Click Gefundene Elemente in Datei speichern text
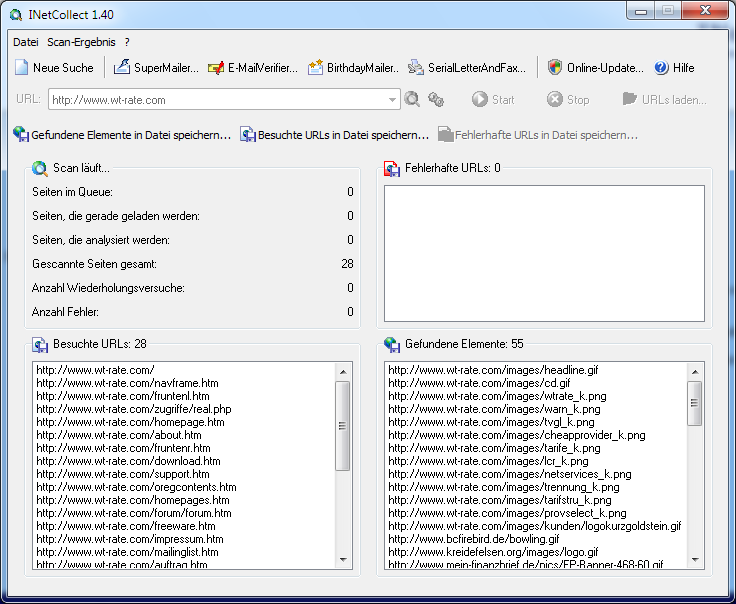The width and height of the screenshot is (736, 604). click(131, 135)
